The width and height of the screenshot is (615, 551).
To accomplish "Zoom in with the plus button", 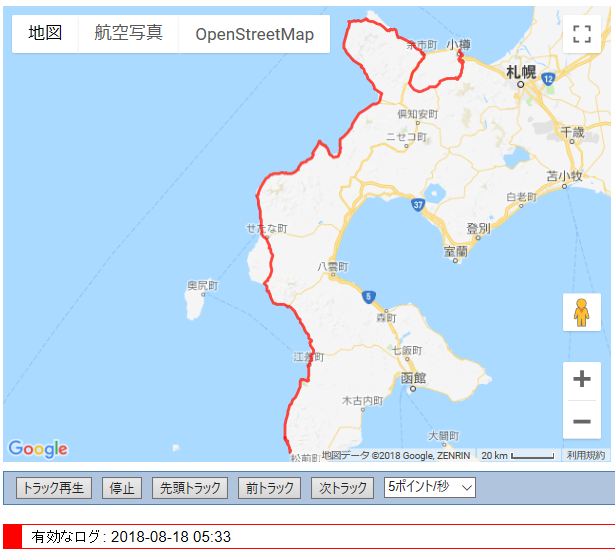I will 582,379.
